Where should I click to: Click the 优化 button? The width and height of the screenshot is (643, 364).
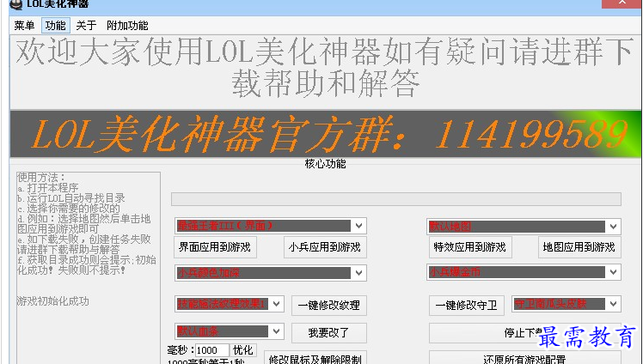pyautogui.click(x=243, y=350)
